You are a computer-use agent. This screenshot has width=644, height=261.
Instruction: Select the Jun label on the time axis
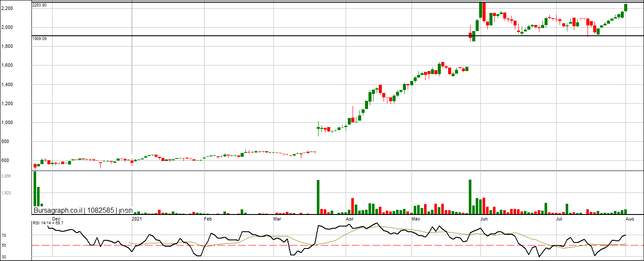[484, 219]
